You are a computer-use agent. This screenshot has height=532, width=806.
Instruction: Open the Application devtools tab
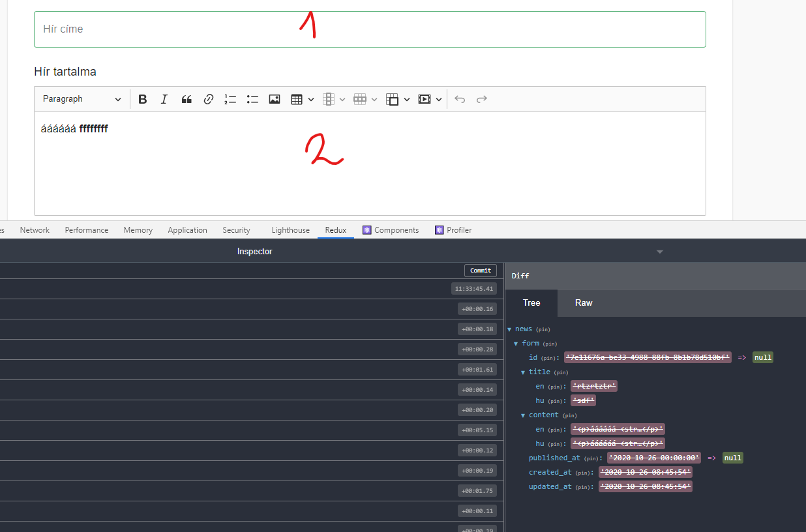click(x=188, y=230)
